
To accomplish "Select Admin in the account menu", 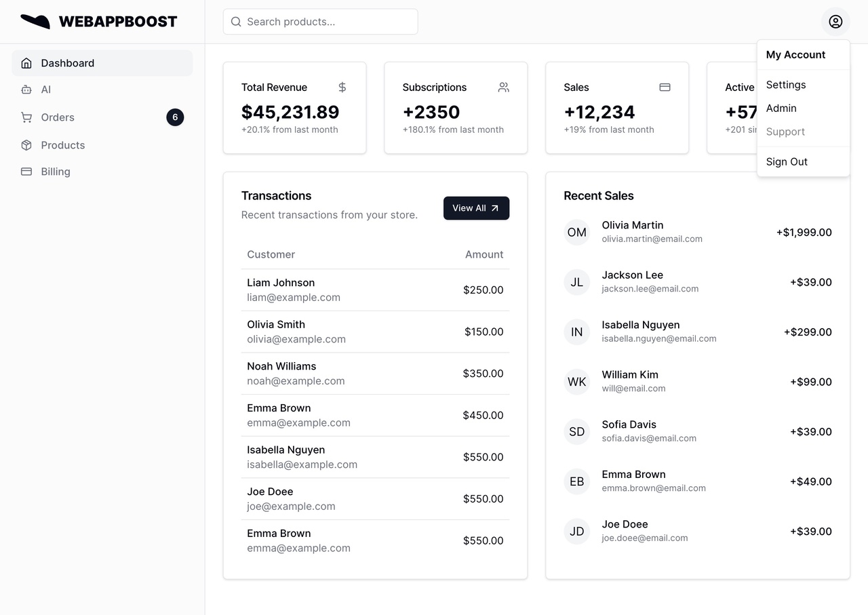I will click(x=781, y=108).
